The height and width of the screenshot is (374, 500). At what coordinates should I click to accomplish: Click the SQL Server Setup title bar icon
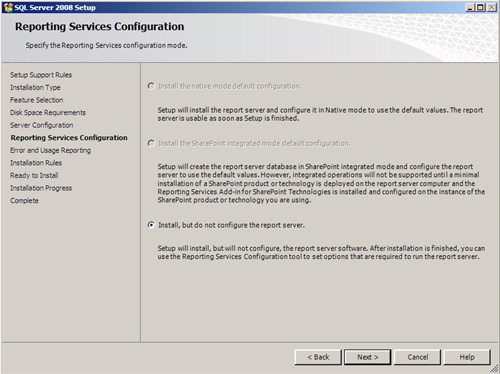(x=8, y=7)
